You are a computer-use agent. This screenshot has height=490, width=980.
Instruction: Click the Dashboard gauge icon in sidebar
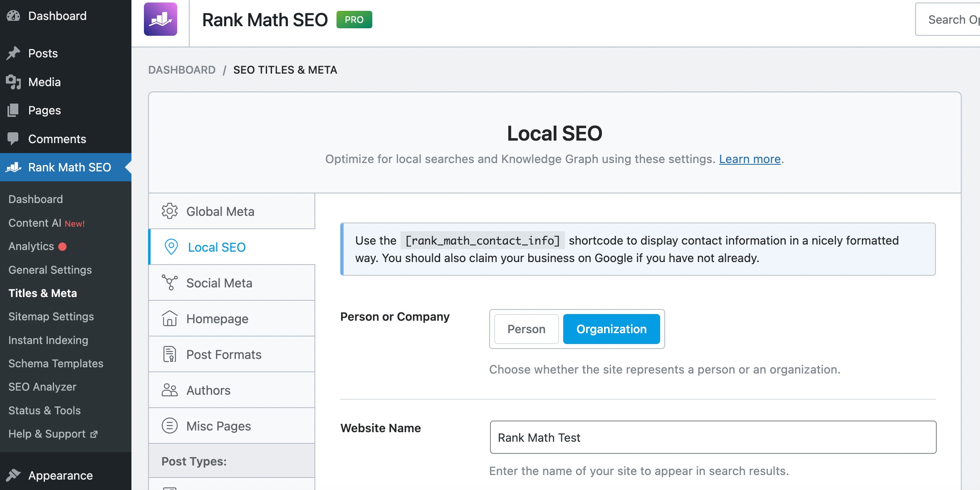tap(13, 16)
